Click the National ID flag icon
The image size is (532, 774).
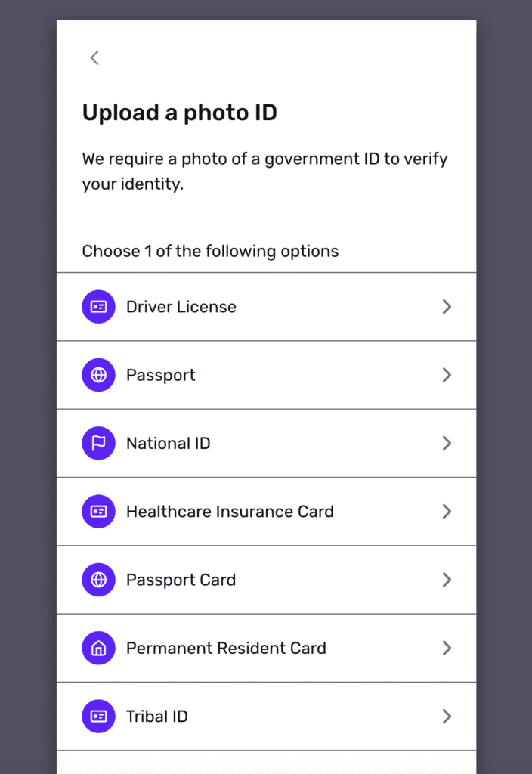tap(98, 443)
